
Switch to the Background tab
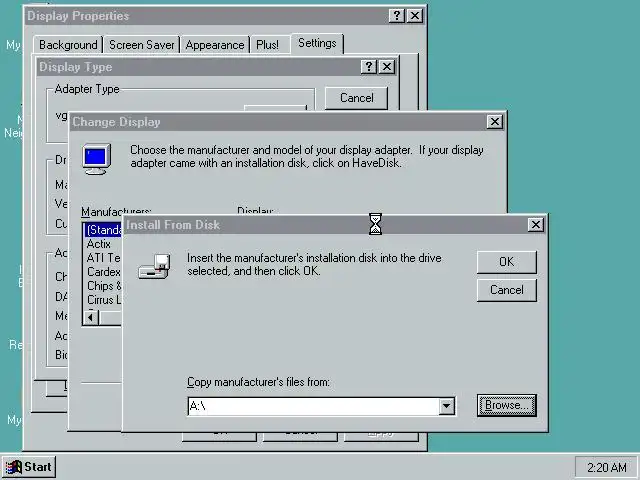(68, 45)
